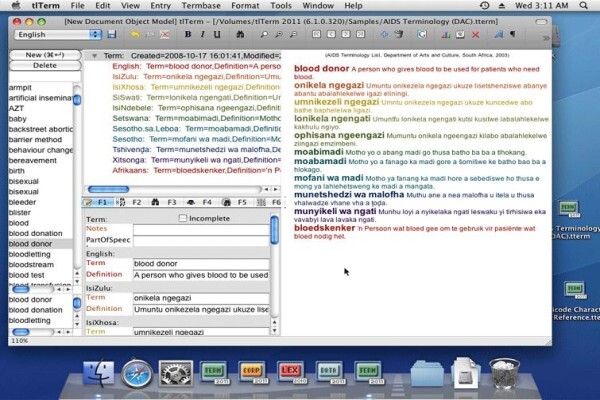This screenshot has height=400, width=600.
Task: Click the Save floppy disk icon
Action: (x=112, y=34)
